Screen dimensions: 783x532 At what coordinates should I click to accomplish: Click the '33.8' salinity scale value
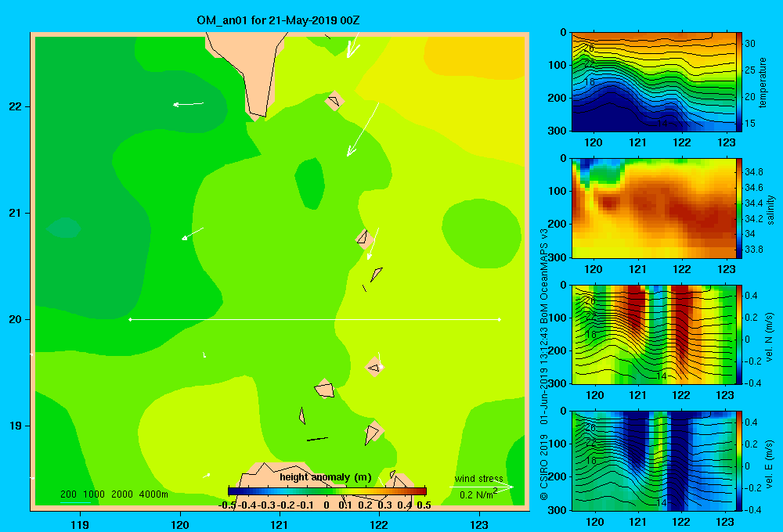(753, 249)
